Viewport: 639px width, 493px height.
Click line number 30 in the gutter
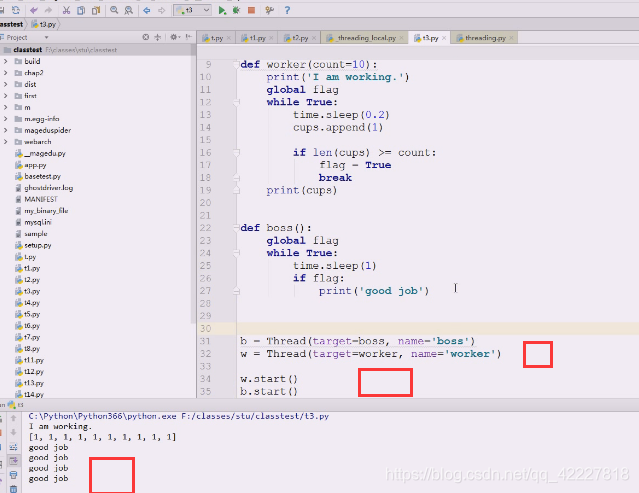click(205, 328)
